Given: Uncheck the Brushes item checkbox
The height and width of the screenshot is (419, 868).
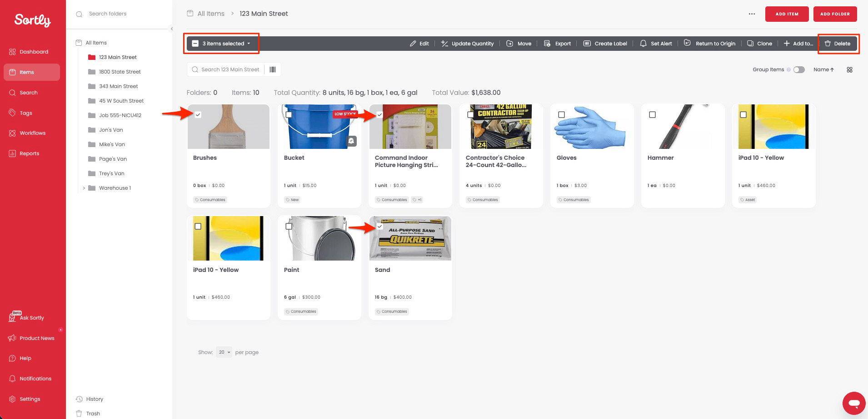Looking at the screenshot, I should click(198, 115).
